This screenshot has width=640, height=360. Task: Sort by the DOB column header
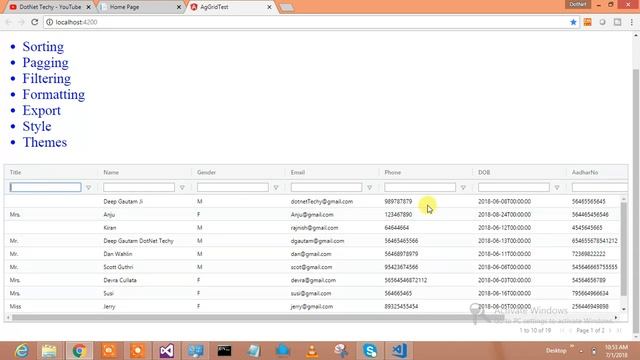[484, 172]
